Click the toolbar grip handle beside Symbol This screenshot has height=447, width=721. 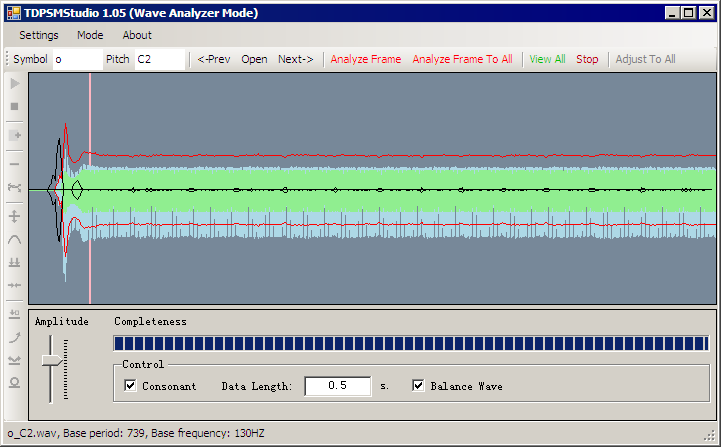(x=7, y=59)
